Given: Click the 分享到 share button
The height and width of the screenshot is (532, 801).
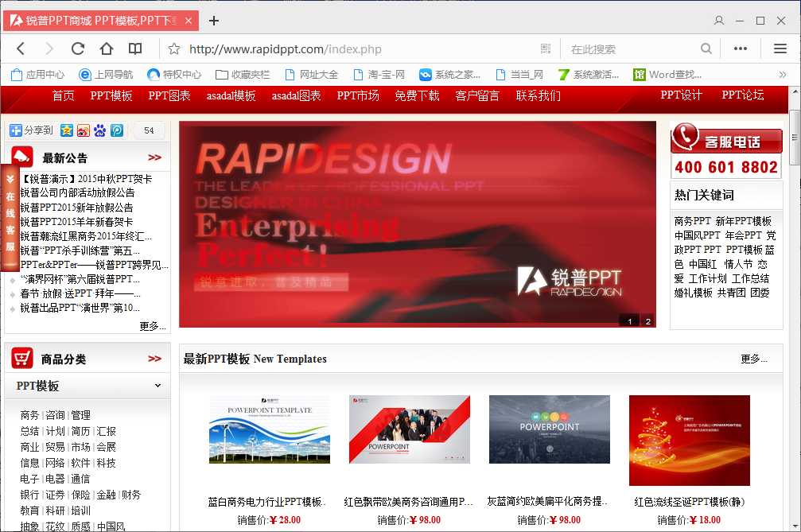Looking at the screenshot, I should tap(31, 130).
